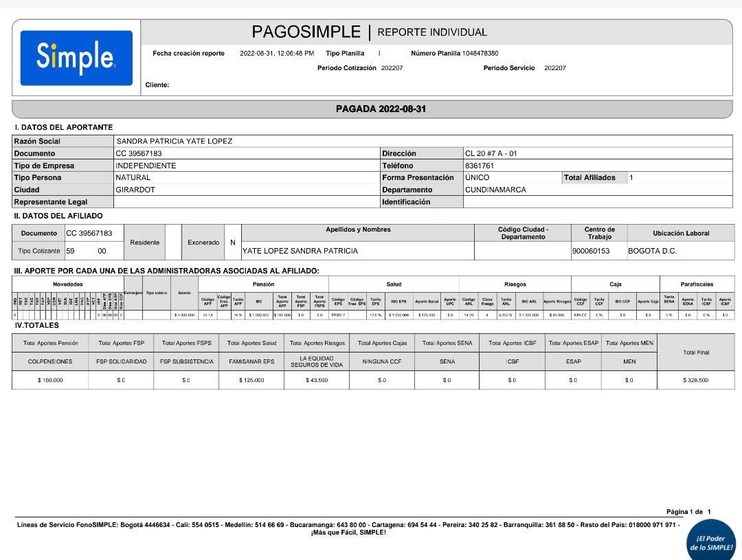This screenshot has height=560, width=742.
Task: Click the Dirección value CL 20 #7 A - 01
Action: [491, 154]
